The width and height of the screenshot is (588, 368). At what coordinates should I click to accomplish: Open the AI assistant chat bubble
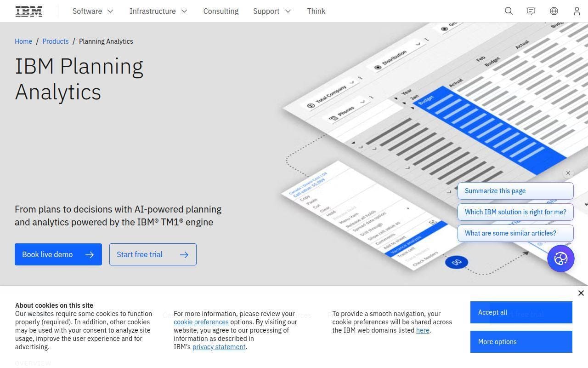(x=561, y=259)
